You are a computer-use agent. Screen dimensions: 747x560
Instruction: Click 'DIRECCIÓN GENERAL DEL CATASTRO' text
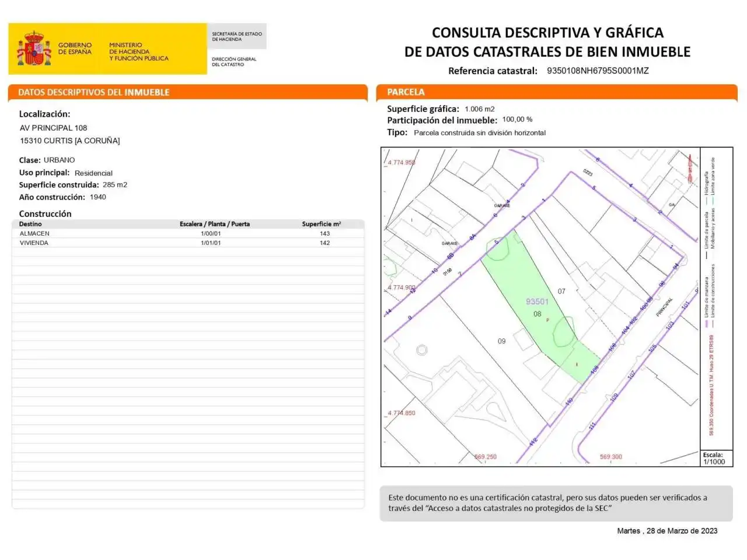(233, 62)
